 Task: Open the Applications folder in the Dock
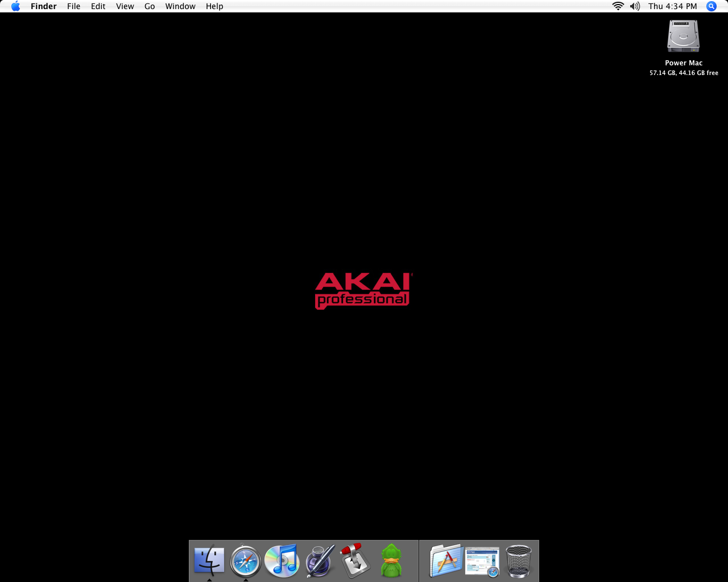(x=446, y=560)
